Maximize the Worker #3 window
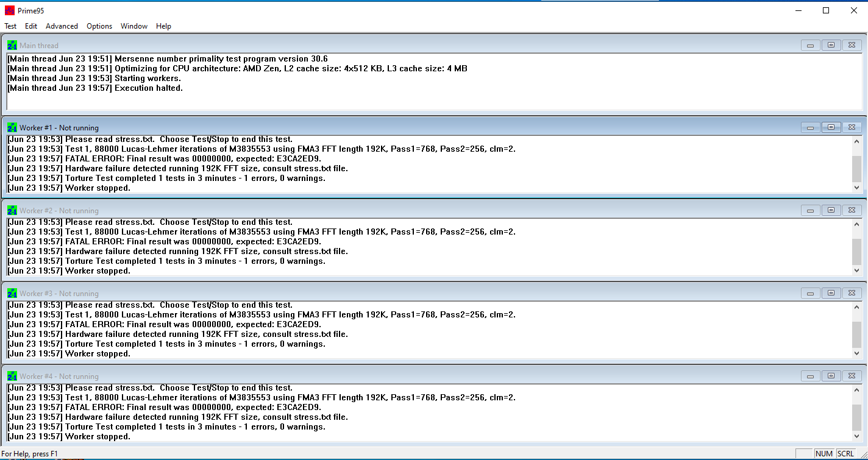 pyautogui.click(x=831, y=293)
